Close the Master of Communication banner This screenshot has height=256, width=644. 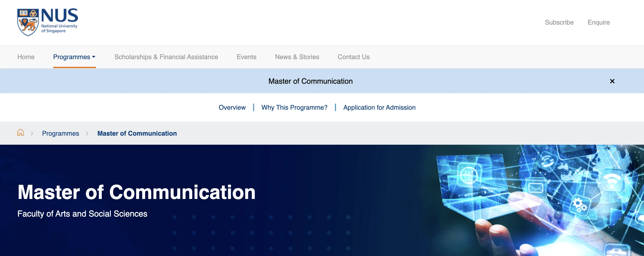pyautogui.click(x=612, y=81)
